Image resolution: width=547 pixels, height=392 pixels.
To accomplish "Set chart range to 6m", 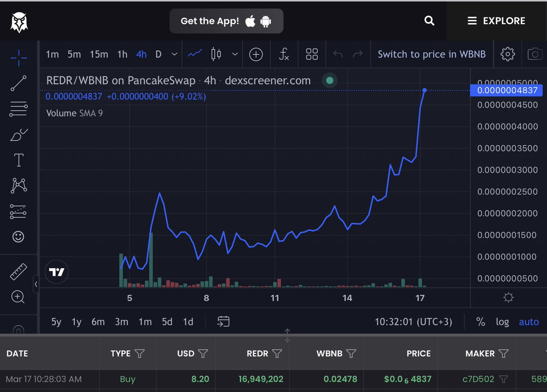I will (x=98, y=322).
